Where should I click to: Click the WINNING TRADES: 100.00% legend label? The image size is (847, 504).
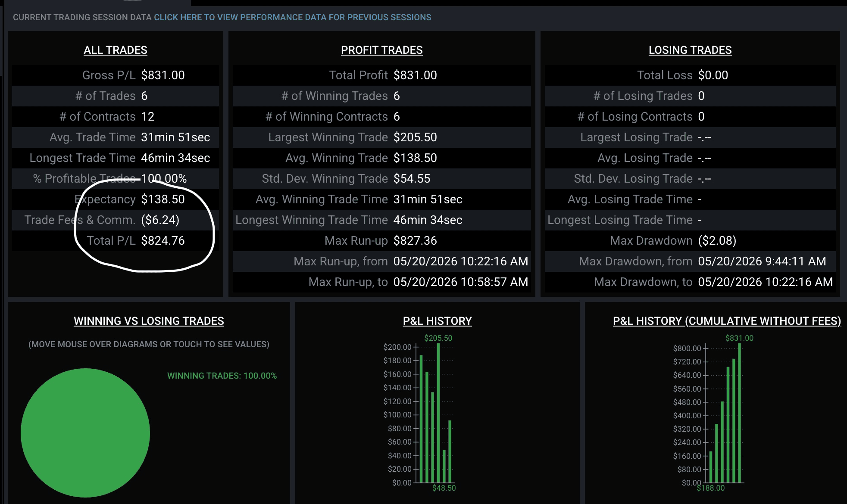coord(222,376)
